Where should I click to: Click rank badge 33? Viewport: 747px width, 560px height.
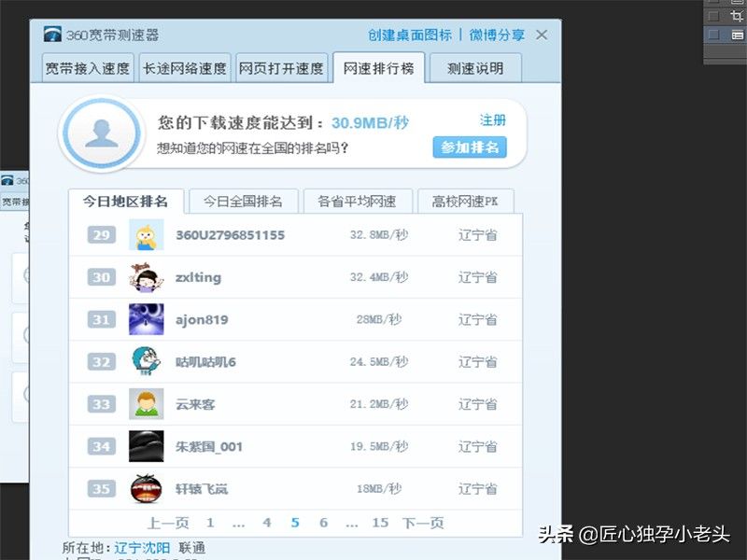pyautogui.click(x=102, y=404)
